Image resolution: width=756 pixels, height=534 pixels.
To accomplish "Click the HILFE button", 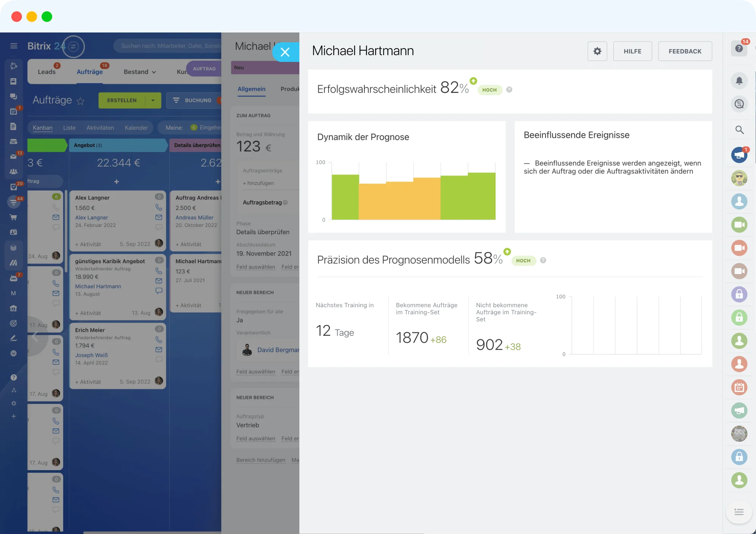I will (x=632, y=51).
